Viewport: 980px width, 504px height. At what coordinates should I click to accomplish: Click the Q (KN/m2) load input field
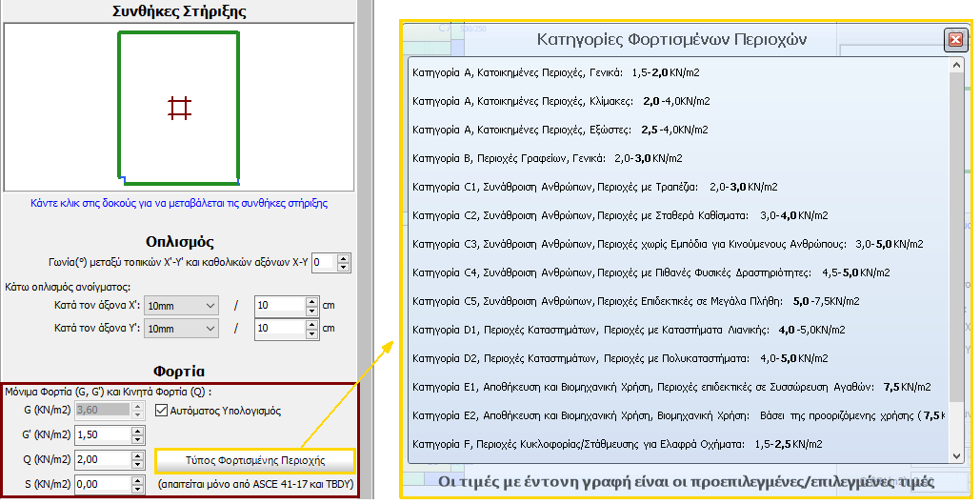91,459
